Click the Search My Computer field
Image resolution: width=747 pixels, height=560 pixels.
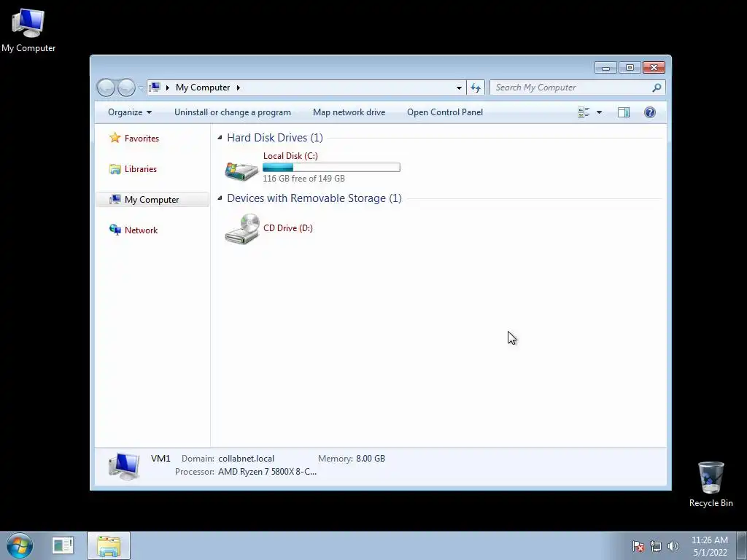click(x=572, y=87)
